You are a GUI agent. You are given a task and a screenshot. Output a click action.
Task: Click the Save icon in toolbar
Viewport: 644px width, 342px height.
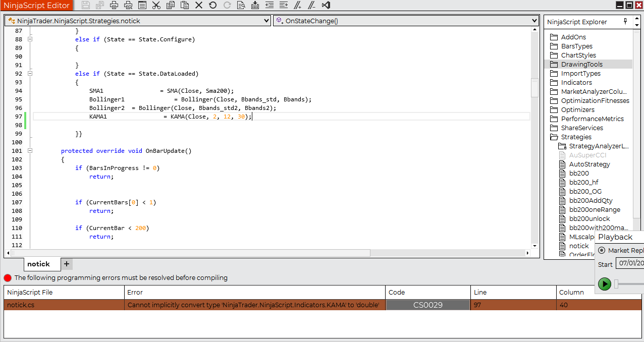tap(86, 5)
